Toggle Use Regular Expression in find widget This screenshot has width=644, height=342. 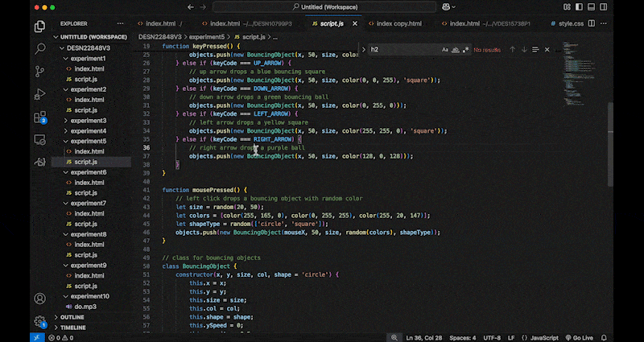465,49
